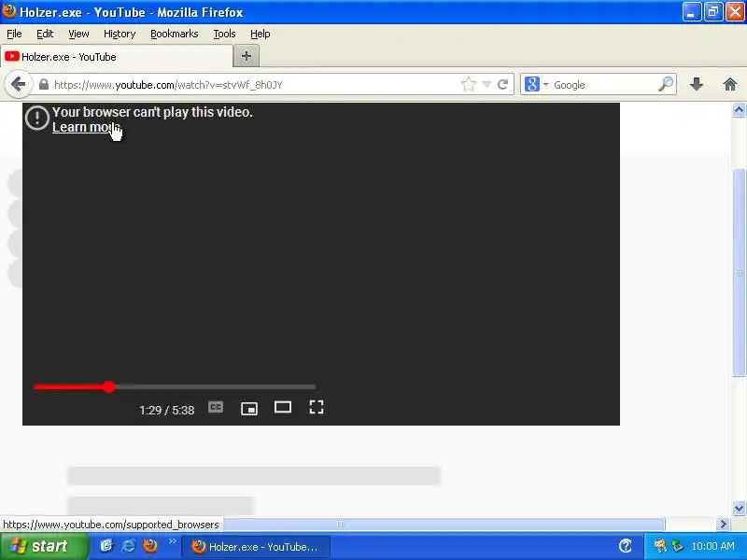Go to the Home page icon

click(x=730, y=85)
